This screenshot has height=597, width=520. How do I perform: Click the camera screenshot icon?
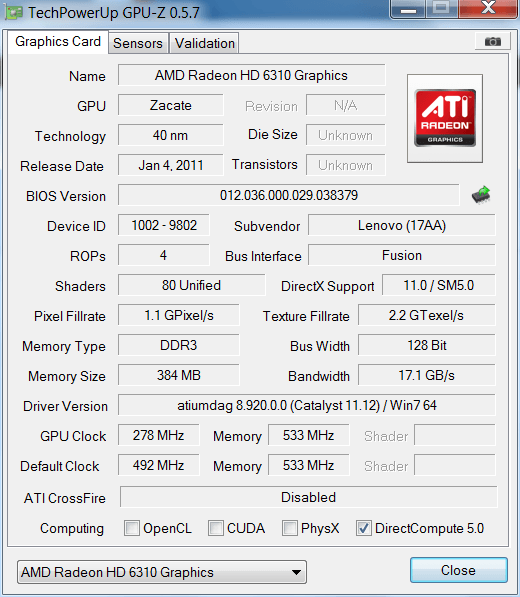[x=493, y=41]
